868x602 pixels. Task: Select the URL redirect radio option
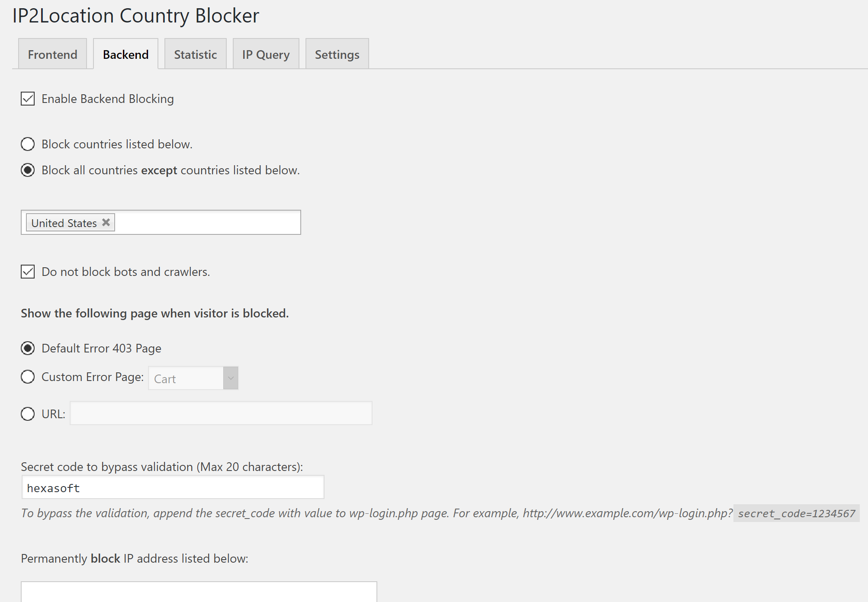[x=28, y=414]
